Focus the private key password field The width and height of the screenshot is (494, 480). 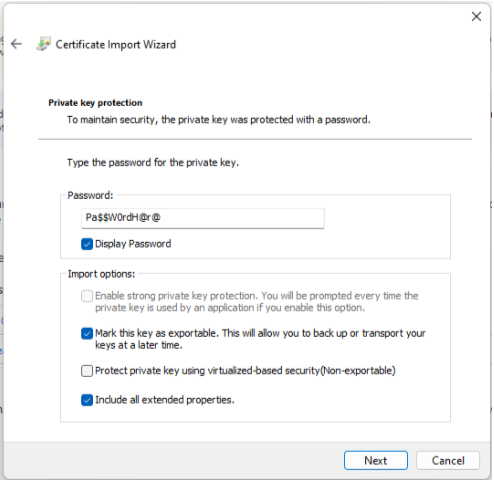[x=203, y=218]
